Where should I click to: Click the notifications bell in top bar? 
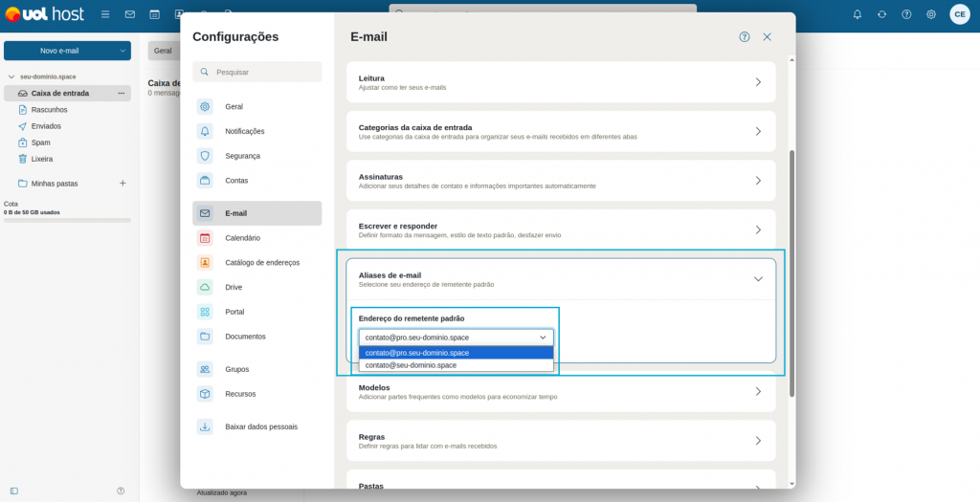857,13
